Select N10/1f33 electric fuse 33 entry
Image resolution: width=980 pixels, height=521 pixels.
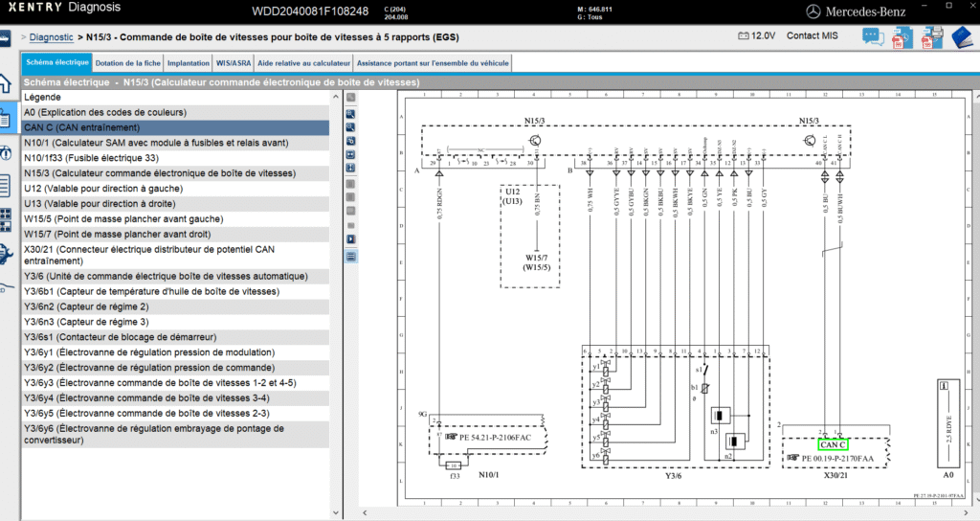click(x=91, y=158)
